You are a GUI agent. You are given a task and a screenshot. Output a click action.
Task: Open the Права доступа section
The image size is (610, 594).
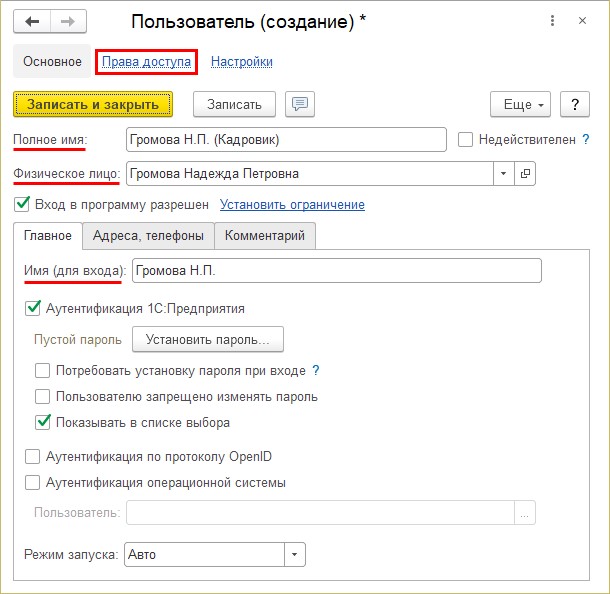[x=146, y=61]
